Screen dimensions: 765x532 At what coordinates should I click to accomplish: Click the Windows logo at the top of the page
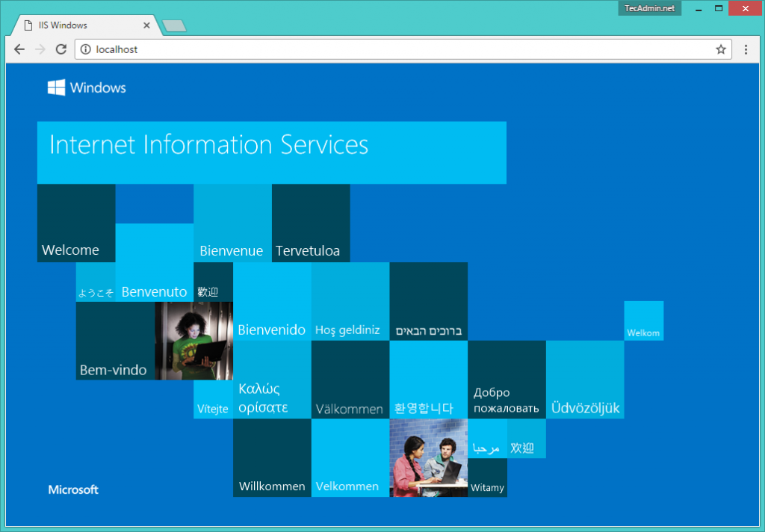click(87, 87)
